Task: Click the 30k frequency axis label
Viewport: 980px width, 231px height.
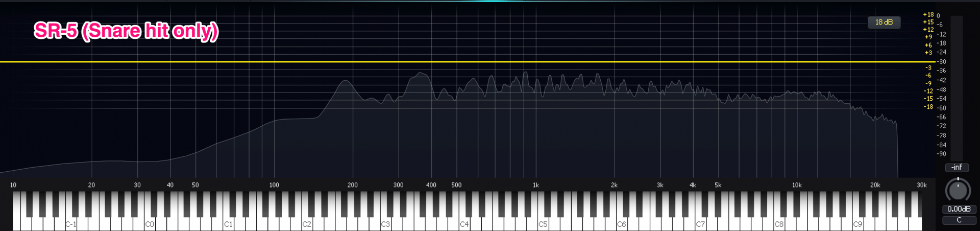Action: (x=922, y=185)
